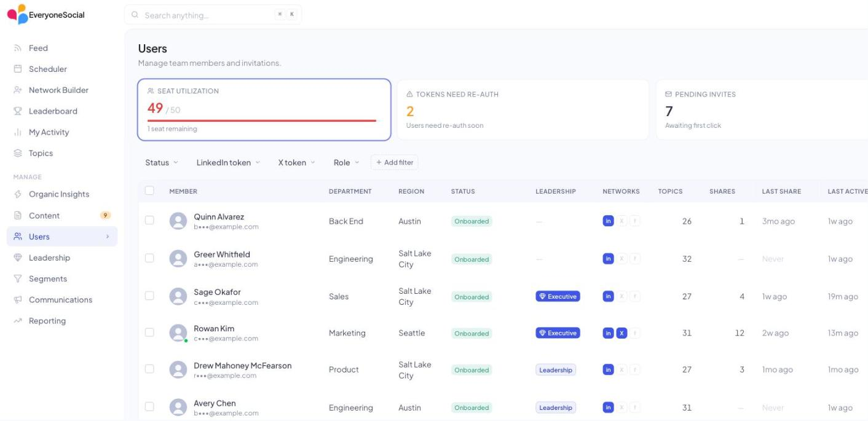This screenshot has width=868, height=421.
Task: Open the Role filter dropdown
Action: point(346,162)
